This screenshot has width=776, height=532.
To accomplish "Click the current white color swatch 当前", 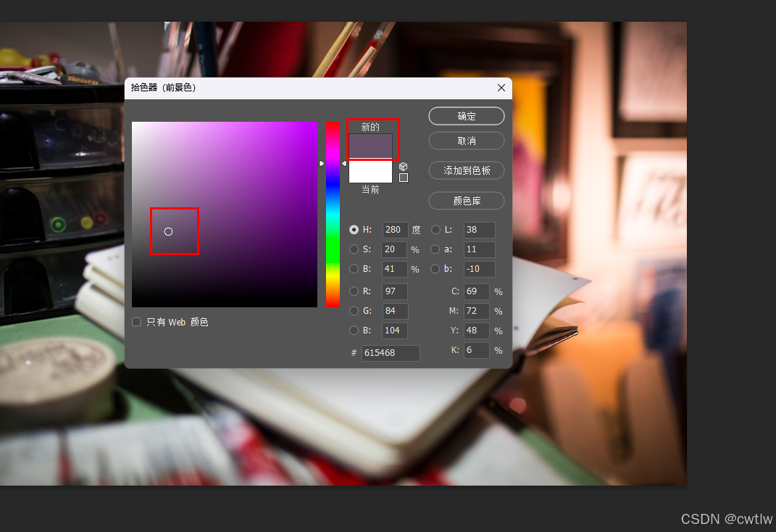I will point(371,171).
